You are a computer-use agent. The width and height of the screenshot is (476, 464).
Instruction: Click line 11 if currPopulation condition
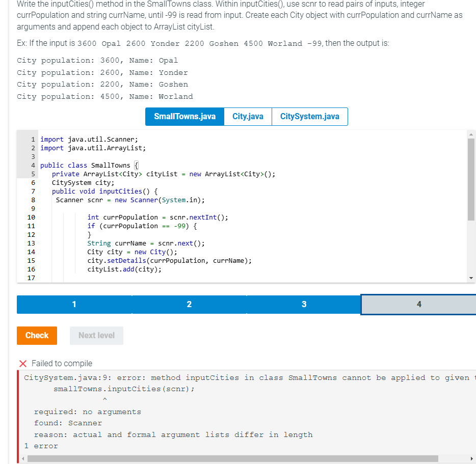142,226
